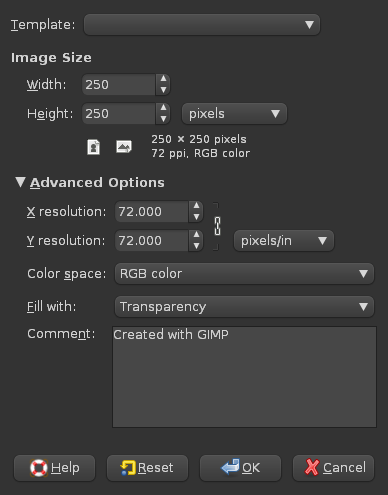Open the Template dropdown
388x495 pixels.
(202, 25)
